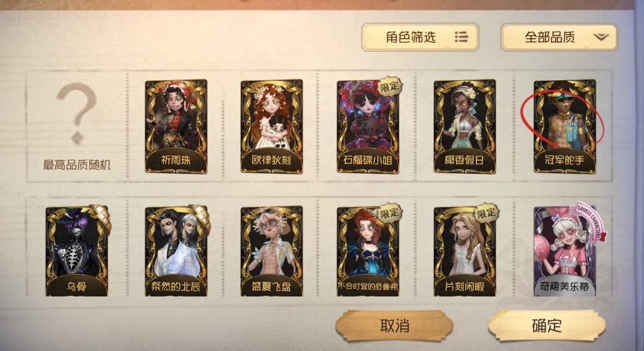The height and width of the screenshot is (351, 644).
Task: Pick the 欧律狄刻 costume card
Action: click(271, 126)
